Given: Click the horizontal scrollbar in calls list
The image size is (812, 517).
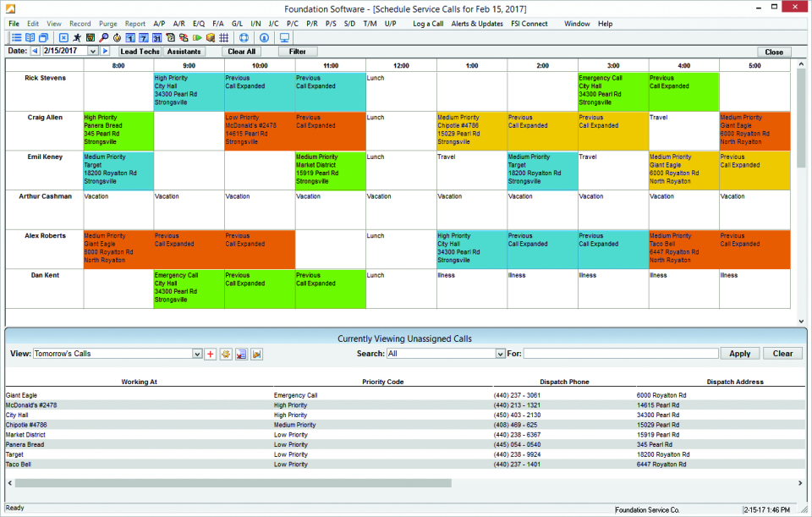Looking at the screenshot, I should point(233,483).
